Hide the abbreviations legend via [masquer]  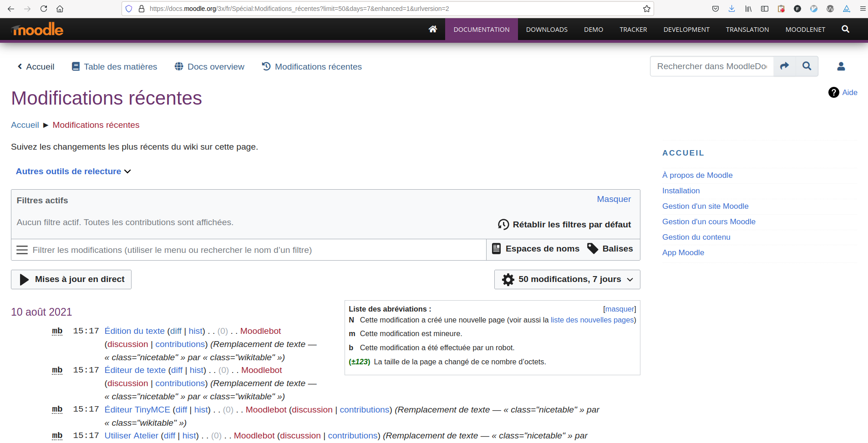point(619,309)
